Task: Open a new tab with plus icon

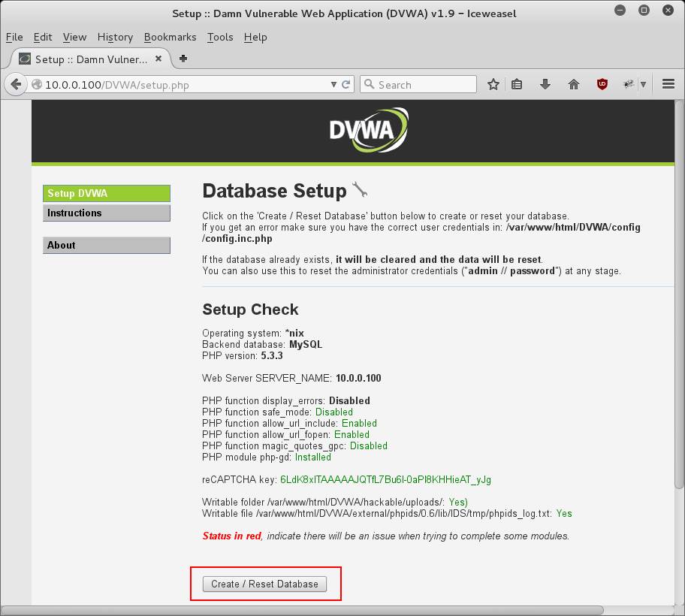Action: point(183,59)
